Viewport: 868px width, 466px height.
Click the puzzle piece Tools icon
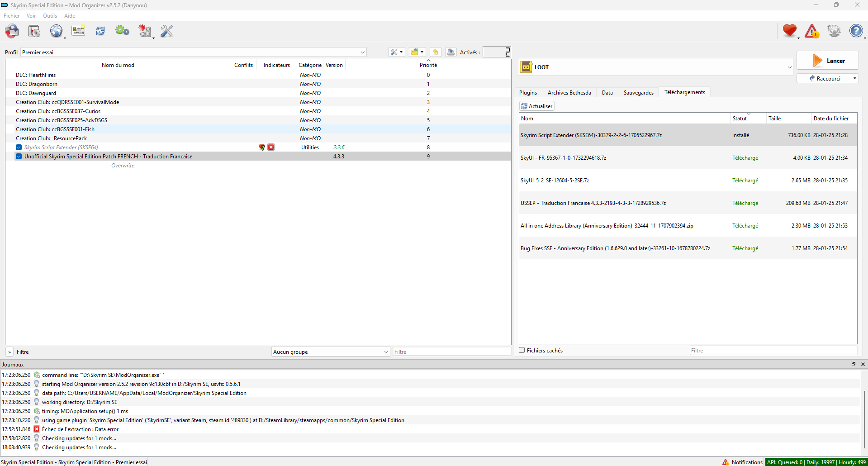145,31
